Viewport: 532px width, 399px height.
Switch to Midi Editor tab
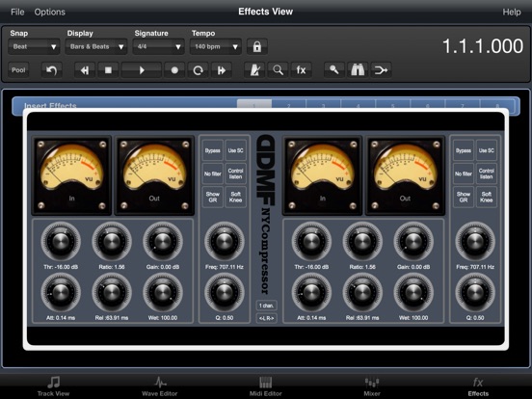point(266,386)
